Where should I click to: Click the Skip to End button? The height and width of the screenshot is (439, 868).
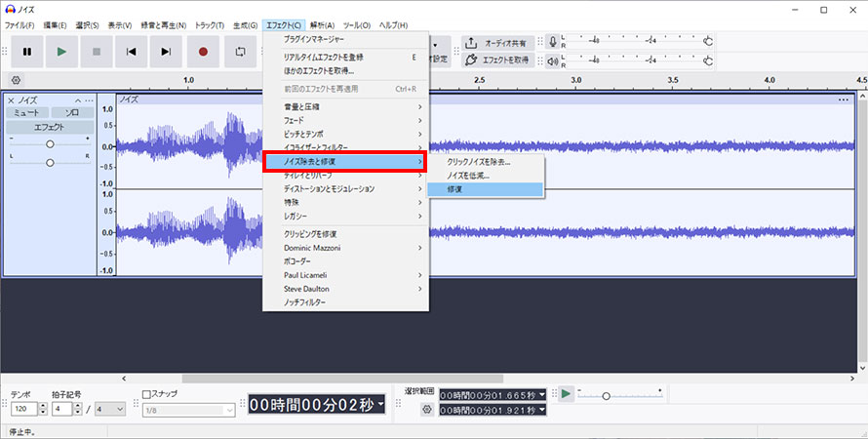tap(166, 51)
